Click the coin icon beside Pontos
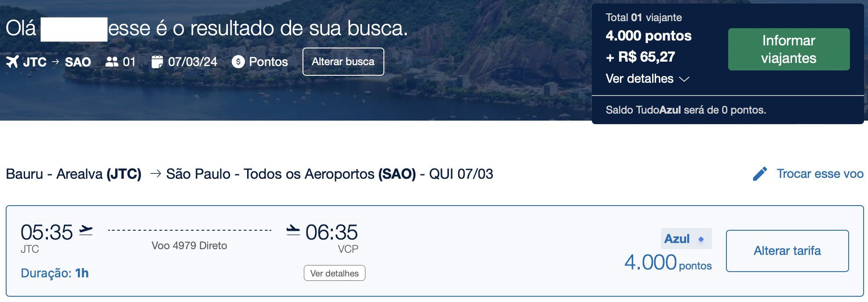 point(238,62)
